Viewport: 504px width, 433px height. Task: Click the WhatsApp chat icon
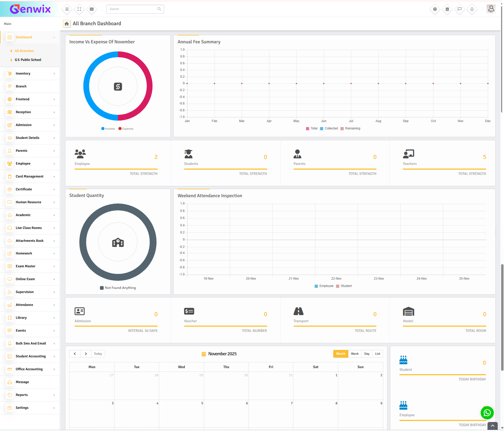coord(487,413)
